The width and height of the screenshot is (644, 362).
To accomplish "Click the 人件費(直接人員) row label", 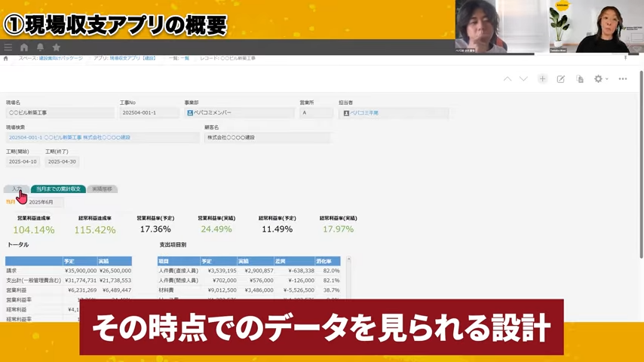I will pos(178,271).
